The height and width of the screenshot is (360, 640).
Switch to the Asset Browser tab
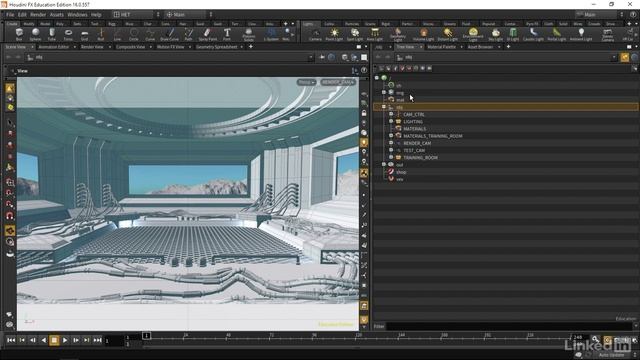click(480, 47)
